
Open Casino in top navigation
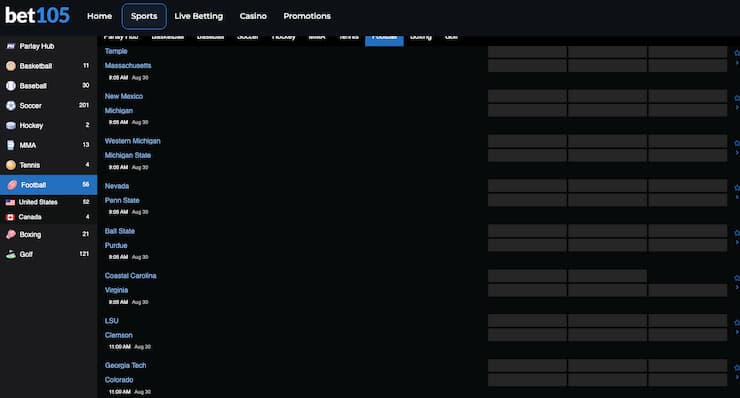tap(253, 16)
